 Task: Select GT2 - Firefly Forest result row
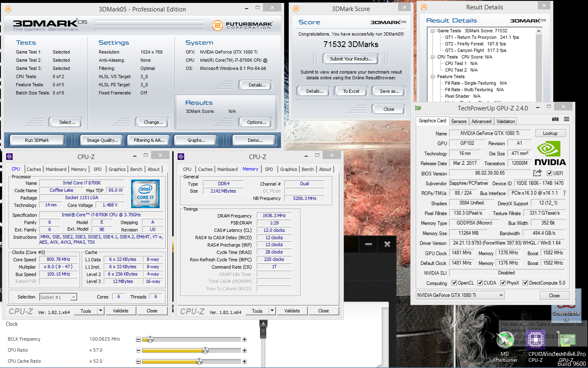click(x=475, y=44)
